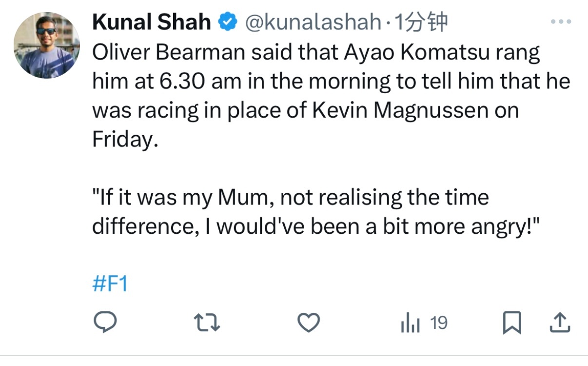This screenshot has width=588, height=366.
Task: Click the retweet arrows icon
Action: [207, 323]
